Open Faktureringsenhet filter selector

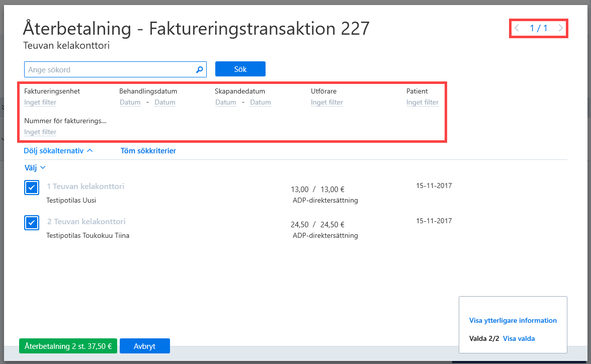point(40,102)
